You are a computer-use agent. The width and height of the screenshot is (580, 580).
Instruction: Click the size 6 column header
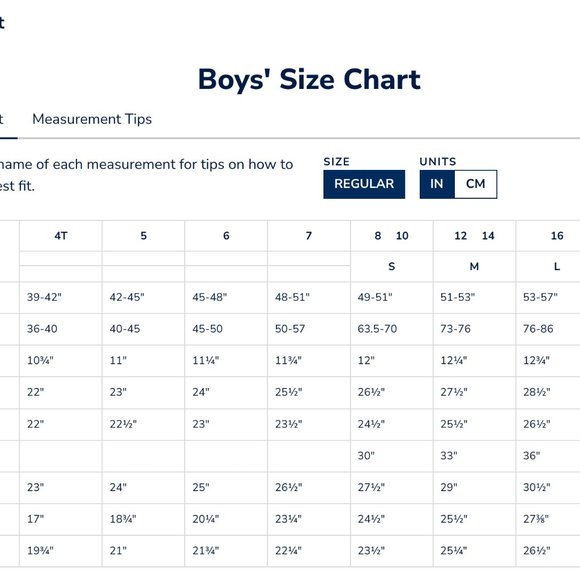tap(226, 236)
